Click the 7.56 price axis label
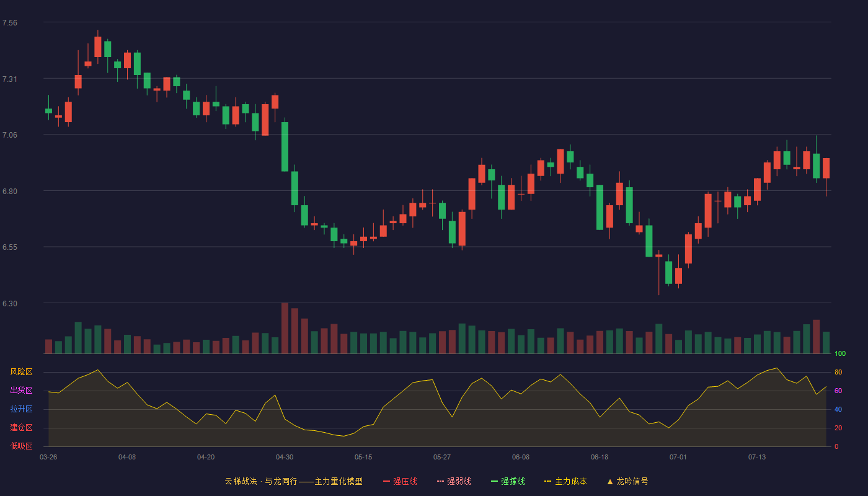The image size is (868, 496). [10, 23]
